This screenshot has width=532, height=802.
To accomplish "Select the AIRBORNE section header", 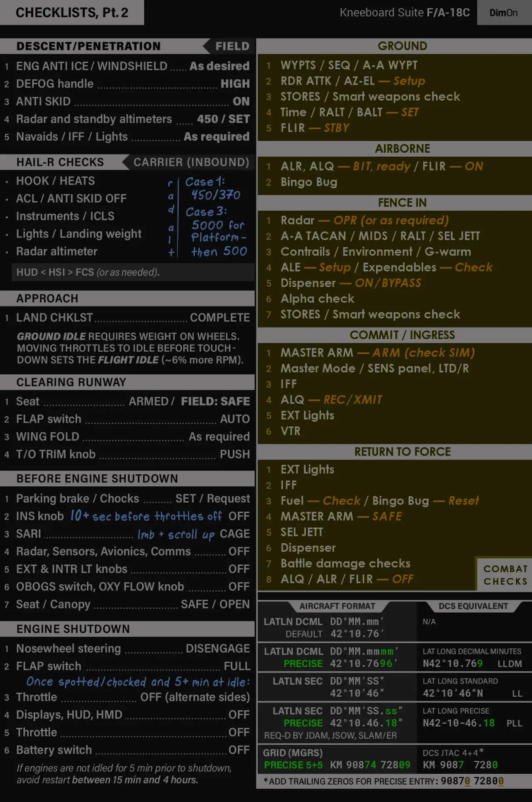I will click(402, 149).
